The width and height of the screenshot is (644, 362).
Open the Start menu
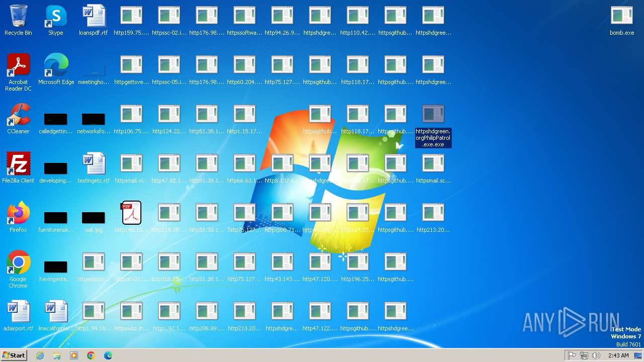tap(14, 355)
